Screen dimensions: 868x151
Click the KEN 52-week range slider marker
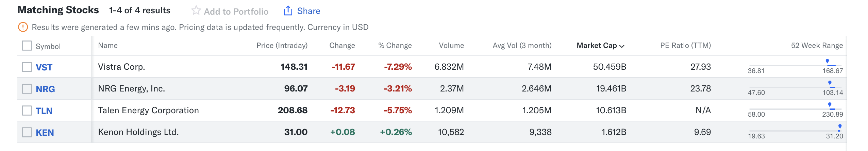click(x=840, y=127)
